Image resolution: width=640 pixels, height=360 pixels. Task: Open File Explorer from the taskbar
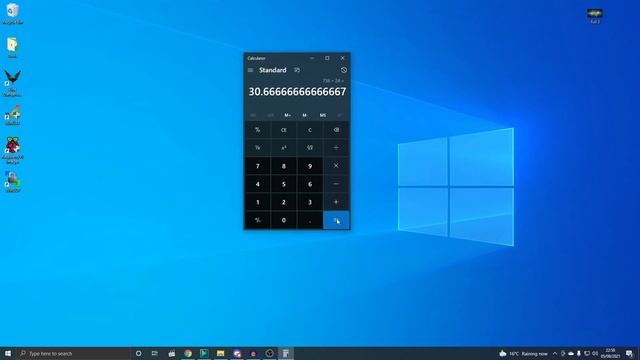(x=220, y=353)
